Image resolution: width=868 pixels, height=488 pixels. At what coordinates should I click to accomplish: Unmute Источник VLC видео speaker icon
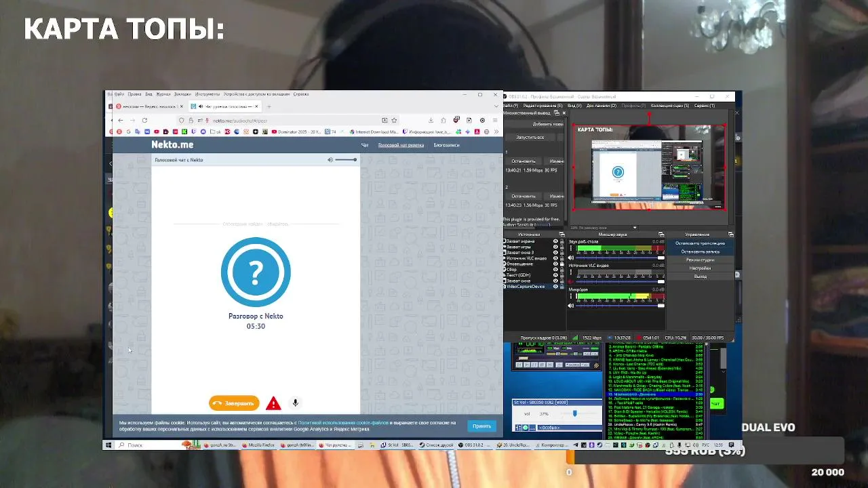[x=570, y=281]
